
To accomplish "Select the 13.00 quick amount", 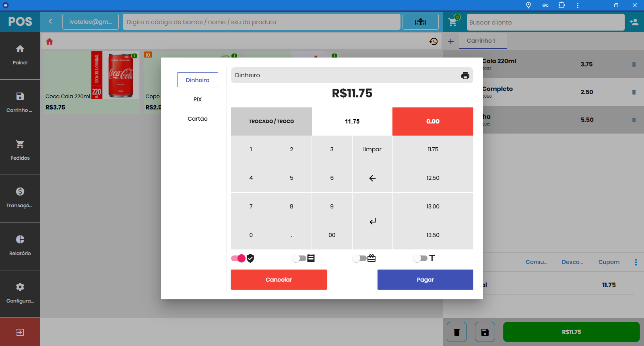I will [x=433, y=206].
